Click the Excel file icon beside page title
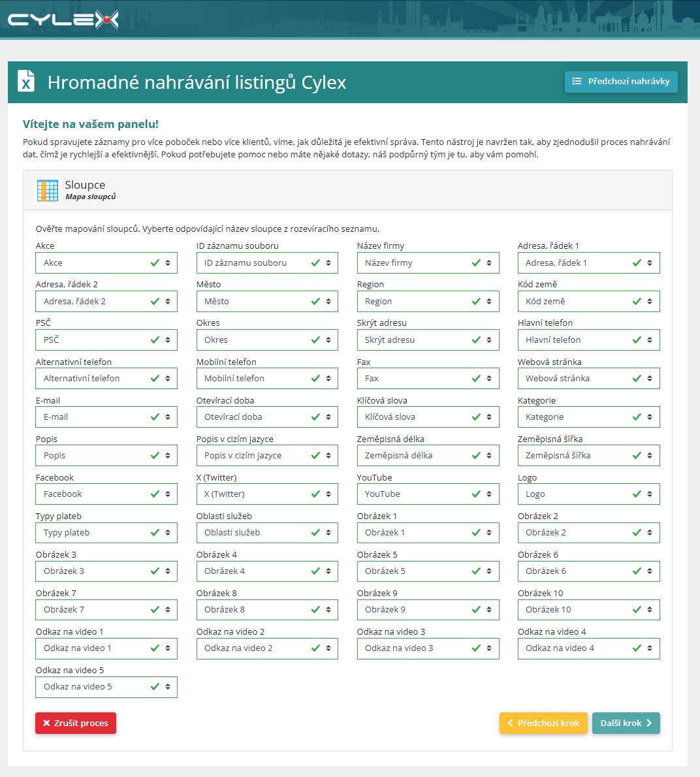Viewport: 700px width, 777px height. (26, 81)
